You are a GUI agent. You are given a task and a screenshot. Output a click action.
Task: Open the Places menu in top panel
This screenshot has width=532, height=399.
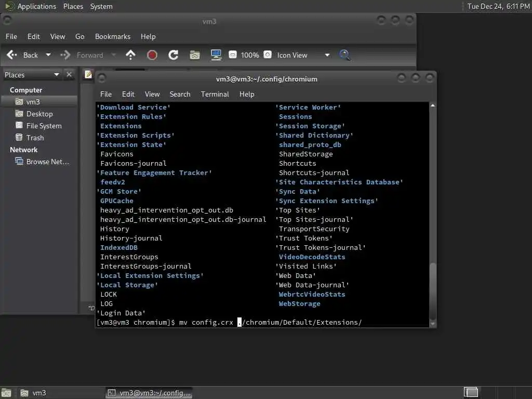click(73, 6)
